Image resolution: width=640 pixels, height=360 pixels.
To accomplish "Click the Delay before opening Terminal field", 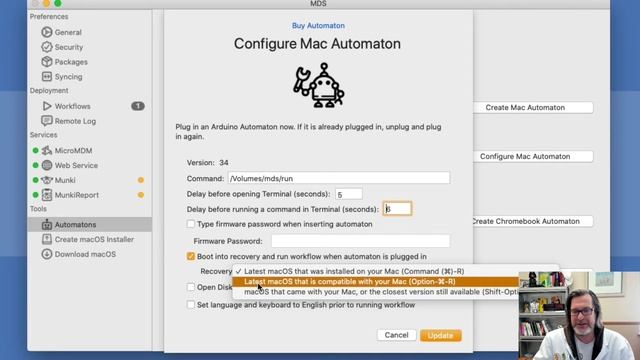I will pos(349,194).
